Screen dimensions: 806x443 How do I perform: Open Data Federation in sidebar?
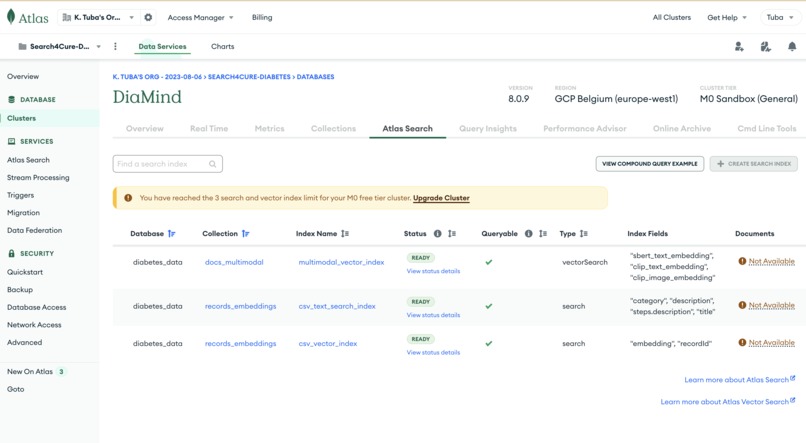click(x=34, y=230)
